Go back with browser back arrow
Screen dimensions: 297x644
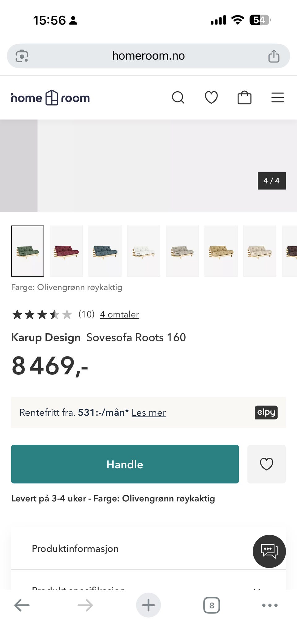(22, 605)
